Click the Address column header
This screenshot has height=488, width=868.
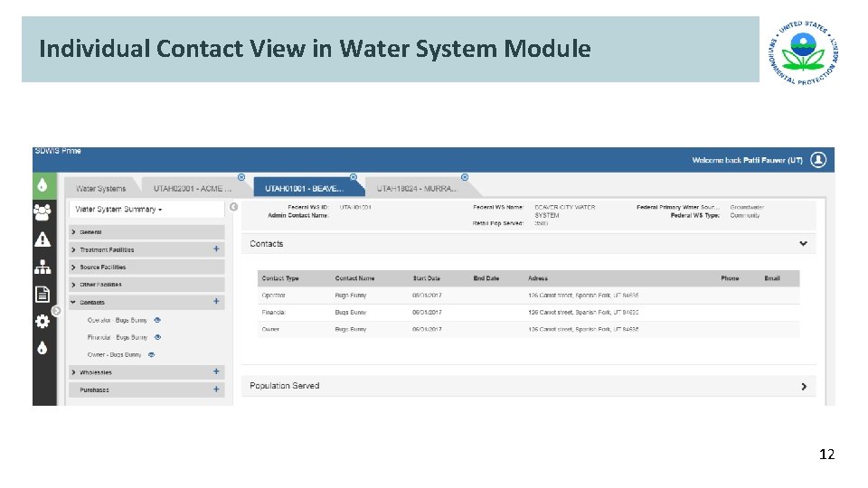pos(537,278)
